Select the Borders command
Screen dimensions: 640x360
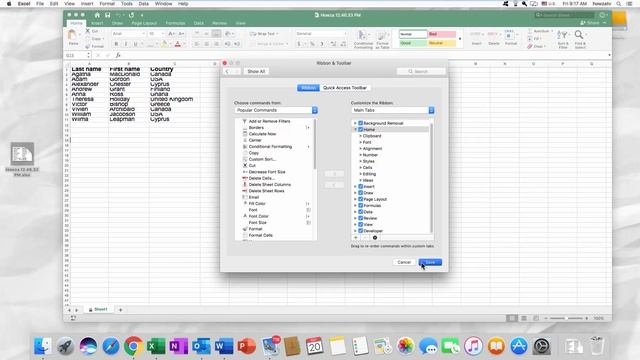(x=256, y=128)
